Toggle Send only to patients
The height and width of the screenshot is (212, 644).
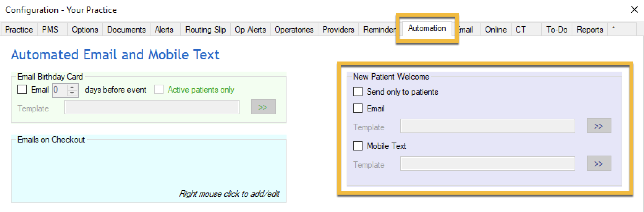click(x=358, y=92)
